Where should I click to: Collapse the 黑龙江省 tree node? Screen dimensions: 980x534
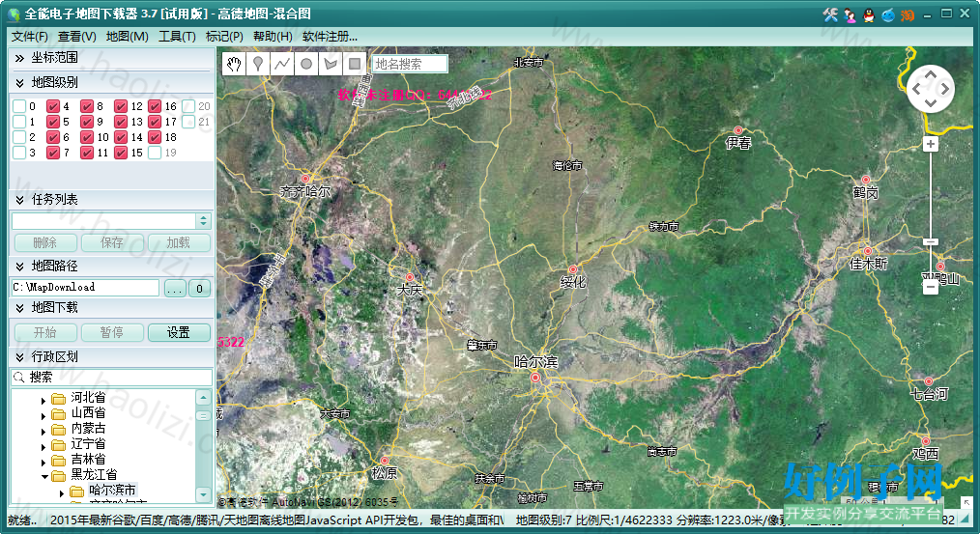click(x=44, y=476)
